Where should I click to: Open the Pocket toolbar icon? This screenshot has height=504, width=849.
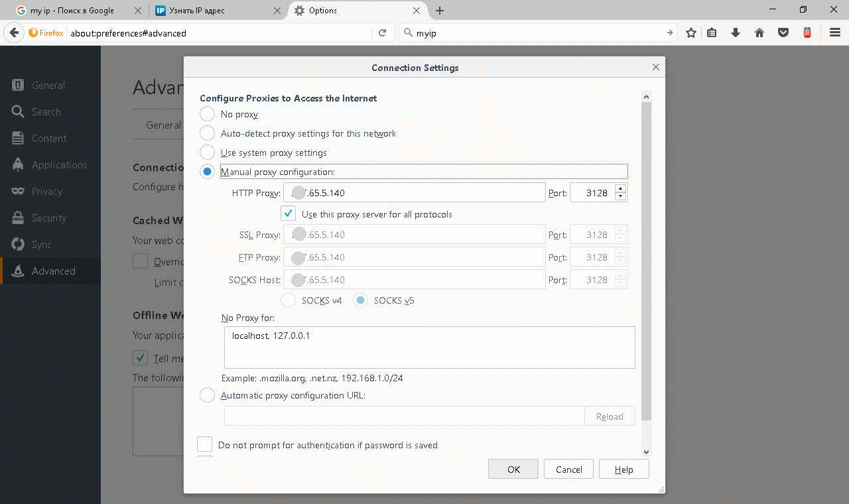click(783, 32)
